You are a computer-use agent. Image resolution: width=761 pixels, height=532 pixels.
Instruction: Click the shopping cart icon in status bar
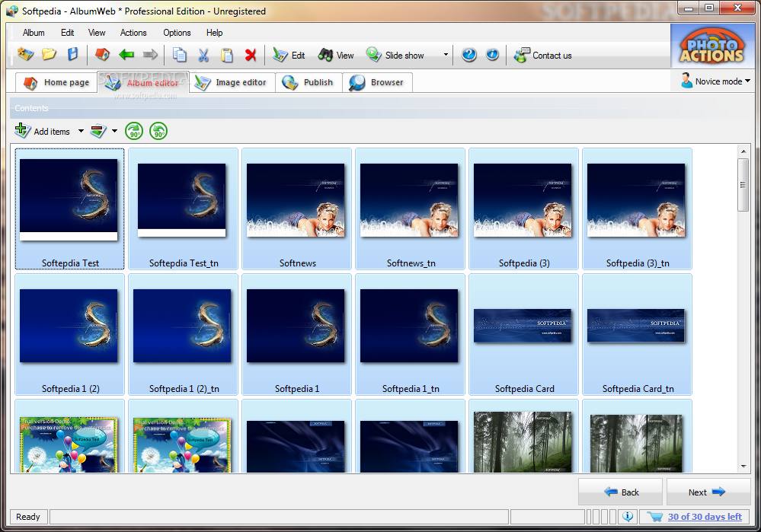tap(654, 517)
